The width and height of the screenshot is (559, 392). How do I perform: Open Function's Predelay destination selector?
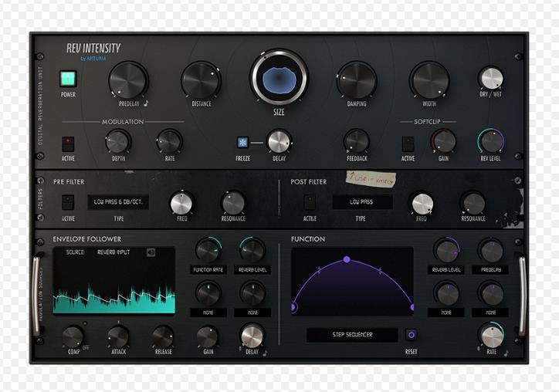[490, 270]
